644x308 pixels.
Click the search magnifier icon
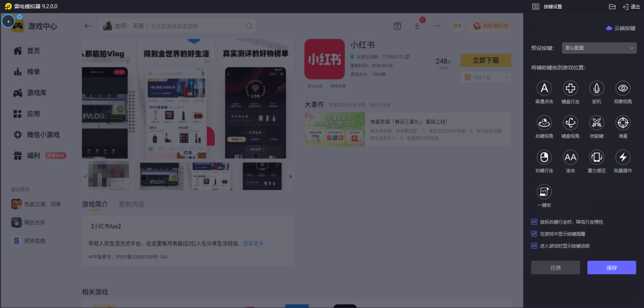tap(249, 26)
